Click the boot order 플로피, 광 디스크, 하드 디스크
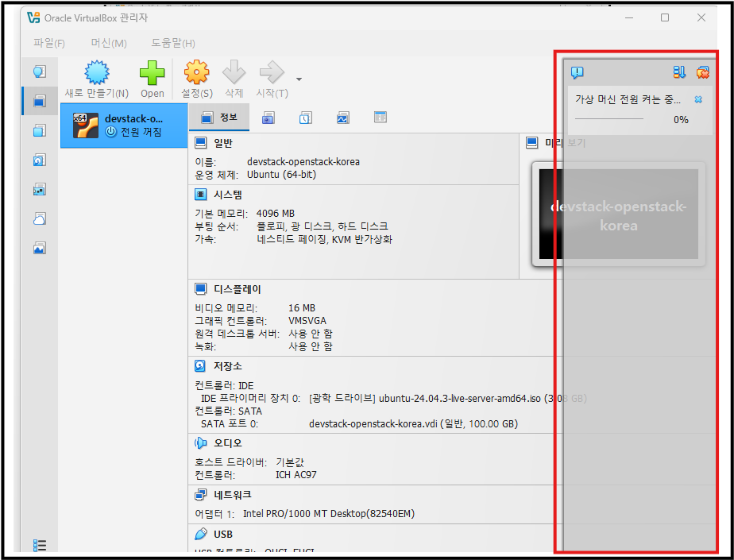This screenshot has height=560, width=734. 322,226
